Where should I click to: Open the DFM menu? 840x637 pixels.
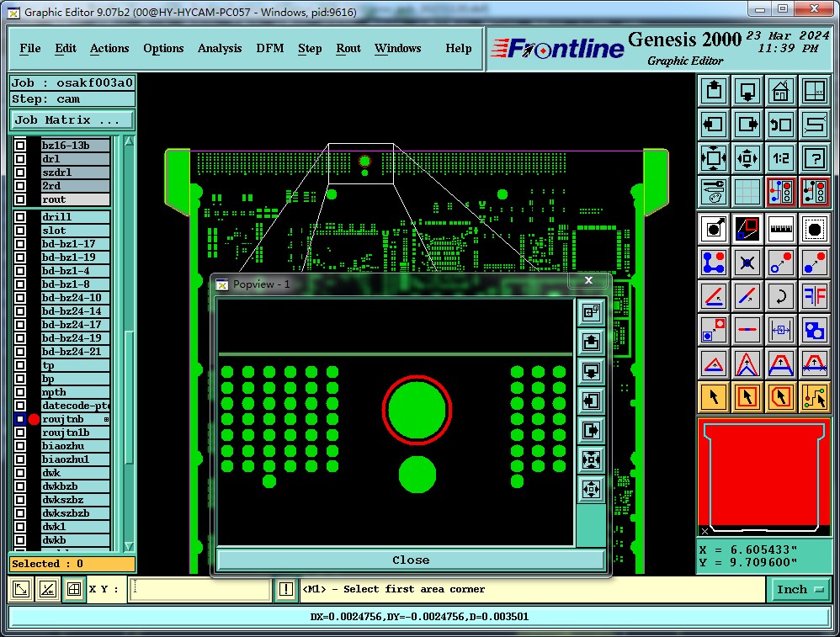click(270, 48)
